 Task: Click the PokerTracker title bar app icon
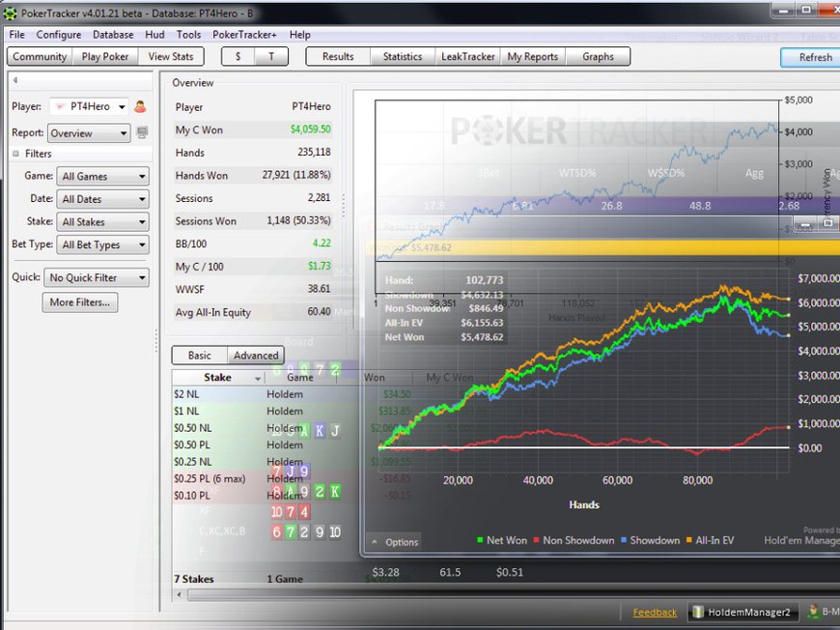10,13
